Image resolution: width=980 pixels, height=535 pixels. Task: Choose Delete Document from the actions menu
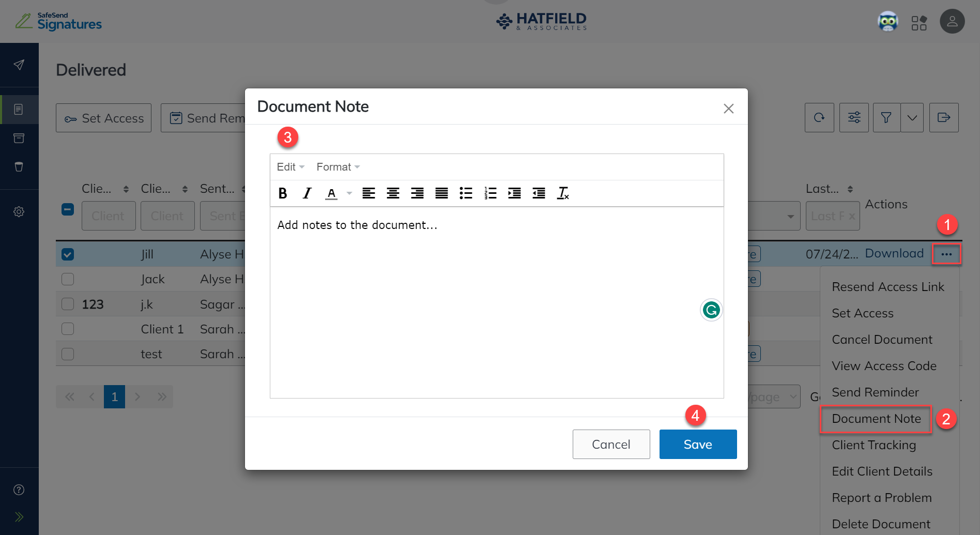pos(881,523)
